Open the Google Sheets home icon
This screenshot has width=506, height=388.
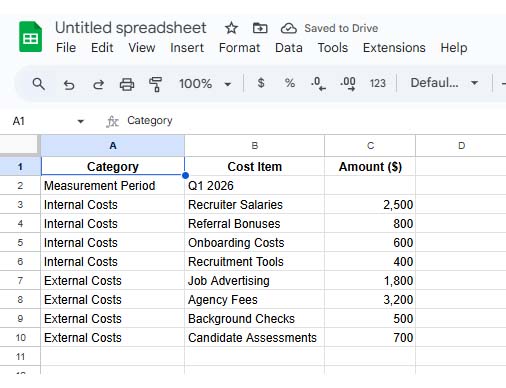tap(30, 37)
